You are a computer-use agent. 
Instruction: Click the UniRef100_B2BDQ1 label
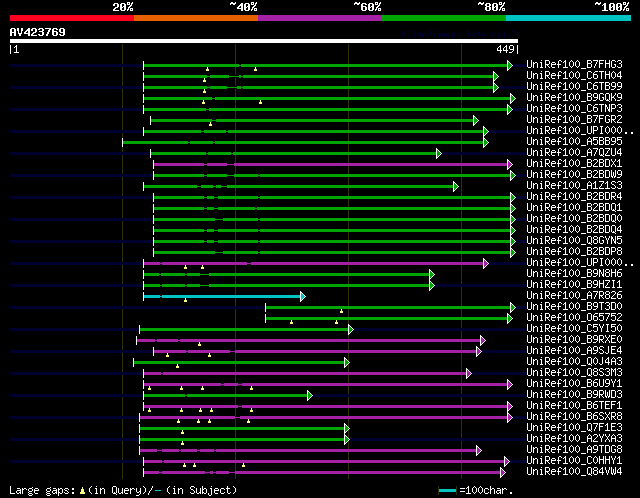pos(574,208)
